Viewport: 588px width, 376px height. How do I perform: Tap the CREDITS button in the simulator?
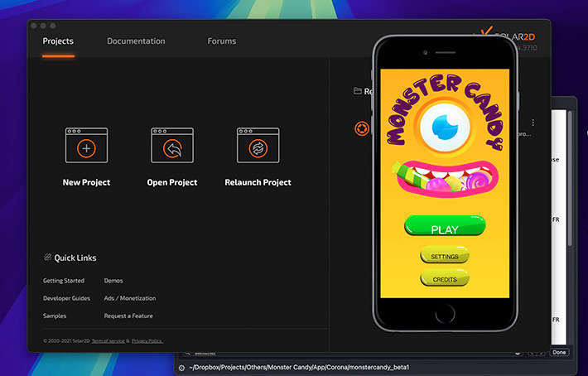coord(445,279)
